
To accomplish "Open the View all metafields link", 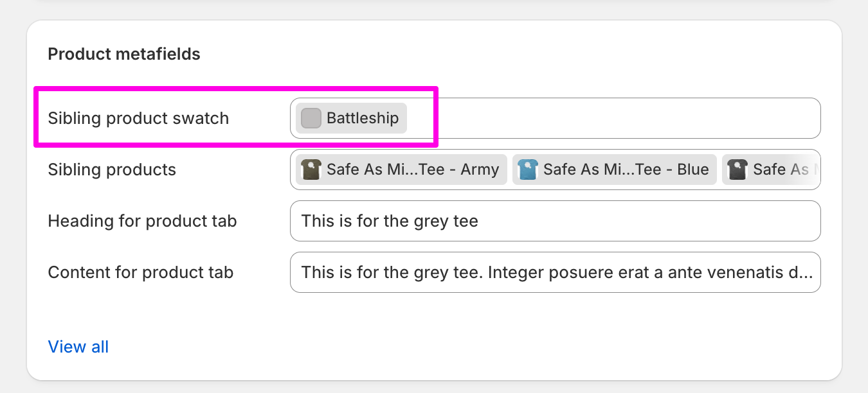I will click(x=78, y=347).
